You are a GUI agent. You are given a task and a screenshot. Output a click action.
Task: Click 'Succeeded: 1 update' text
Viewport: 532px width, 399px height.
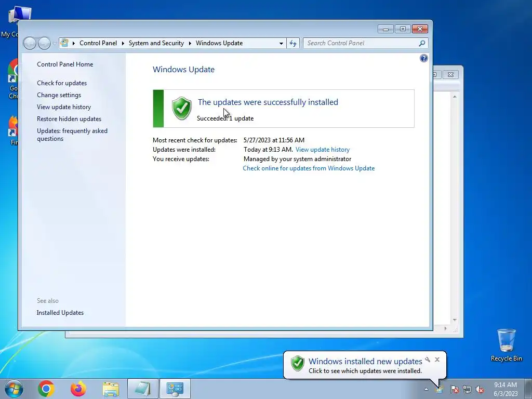pos(225,118)
